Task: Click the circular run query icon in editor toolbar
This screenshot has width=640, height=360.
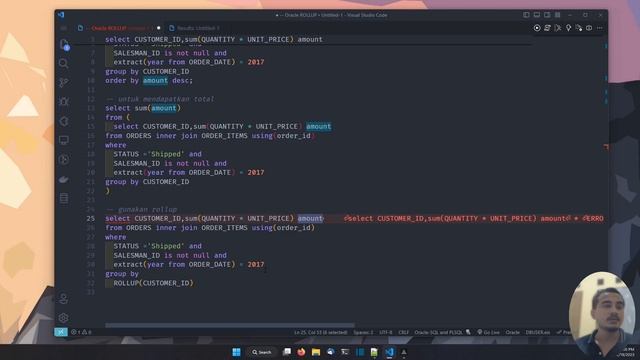Action: [x=537, y=28]
